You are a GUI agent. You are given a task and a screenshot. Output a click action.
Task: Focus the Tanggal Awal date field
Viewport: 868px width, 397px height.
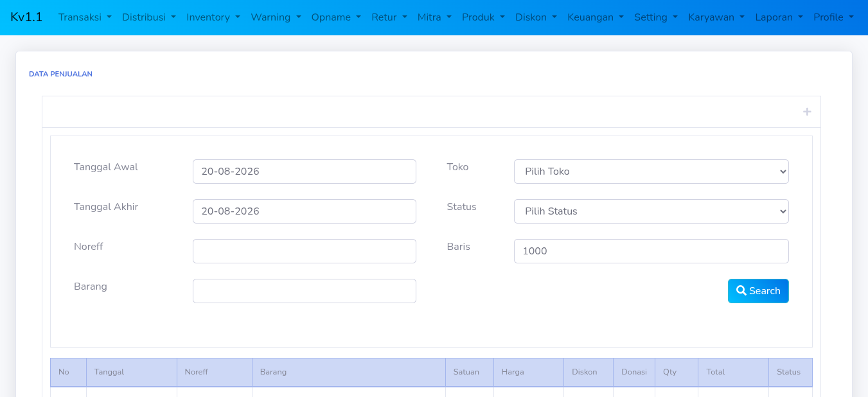[x=305, y=172]
